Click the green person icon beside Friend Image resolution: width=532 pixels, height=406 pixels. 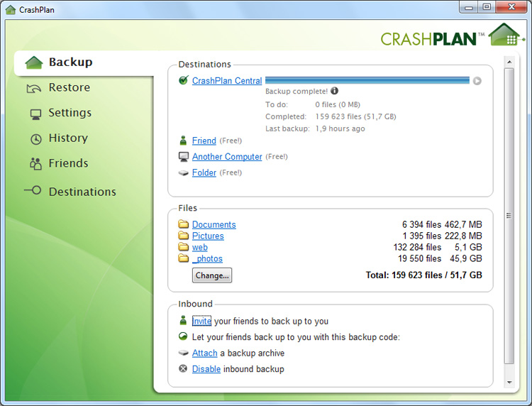(183, 141)
